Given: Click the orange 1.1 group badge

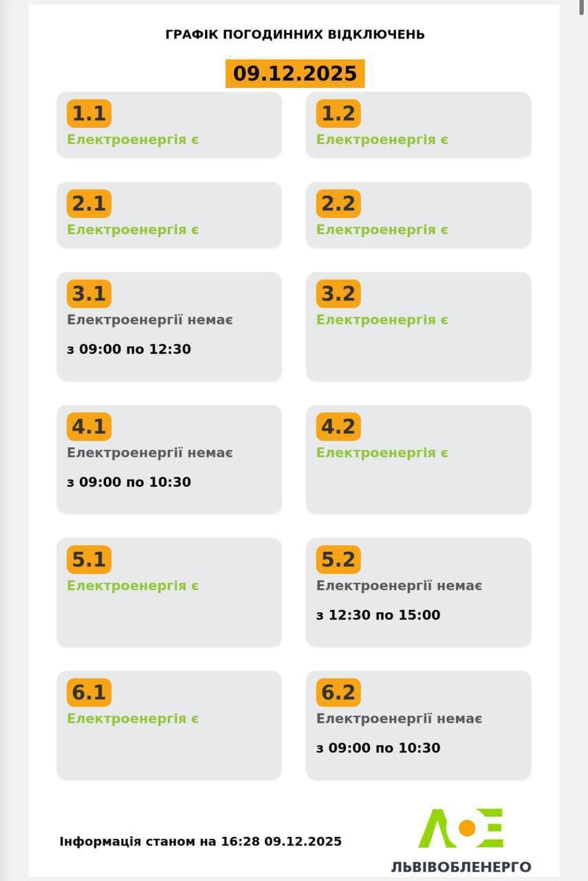Looking at the screenshot, I should [x=89, y=114].
